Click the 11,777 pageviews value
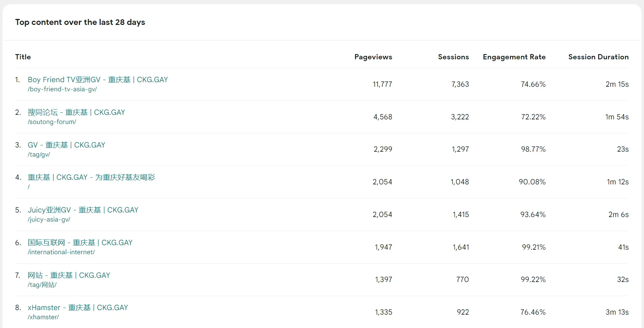 [x=382, y=84]
